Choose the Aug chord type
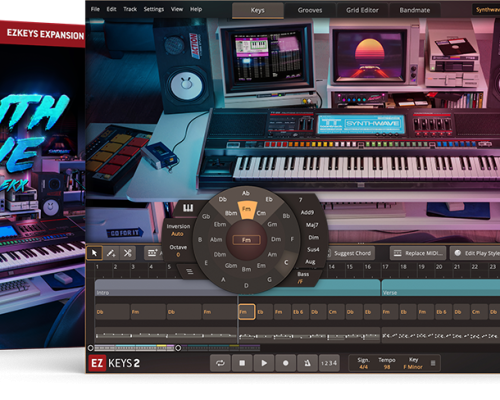 pos(310,262)
